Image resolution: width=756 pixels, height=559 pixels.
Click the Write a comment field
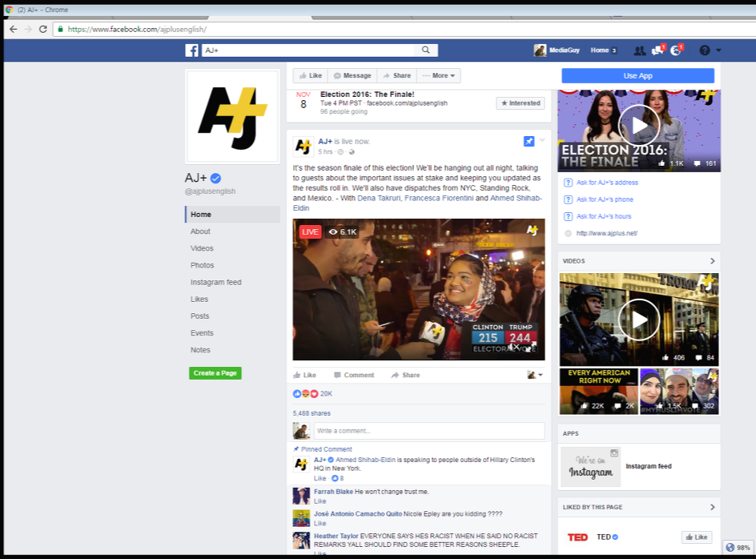click(x=429, y=431)
